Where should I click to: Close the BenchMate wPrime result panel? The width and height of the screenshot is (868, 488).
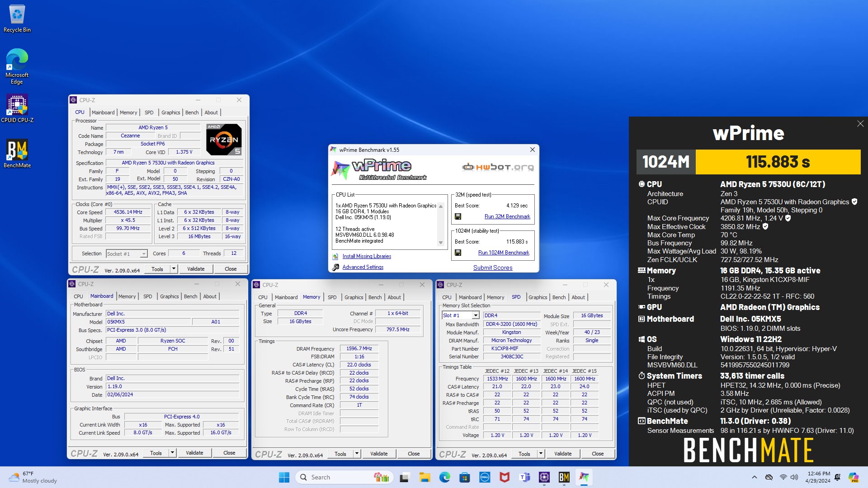860,124
